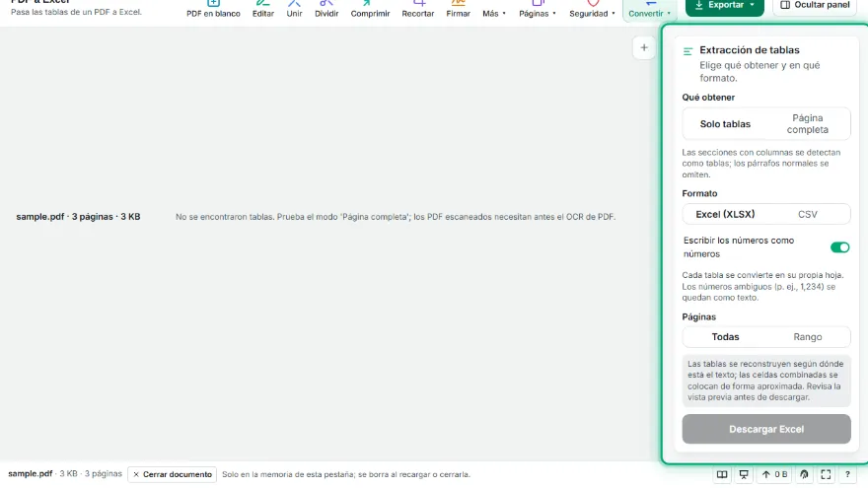
Task: Click 'Pasa las tablas de un PDF' subtitle
Action: pos(76,12)
